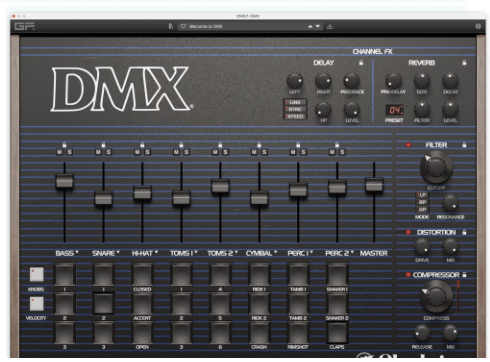Click the save preset icon

click(x=330, y=26)
